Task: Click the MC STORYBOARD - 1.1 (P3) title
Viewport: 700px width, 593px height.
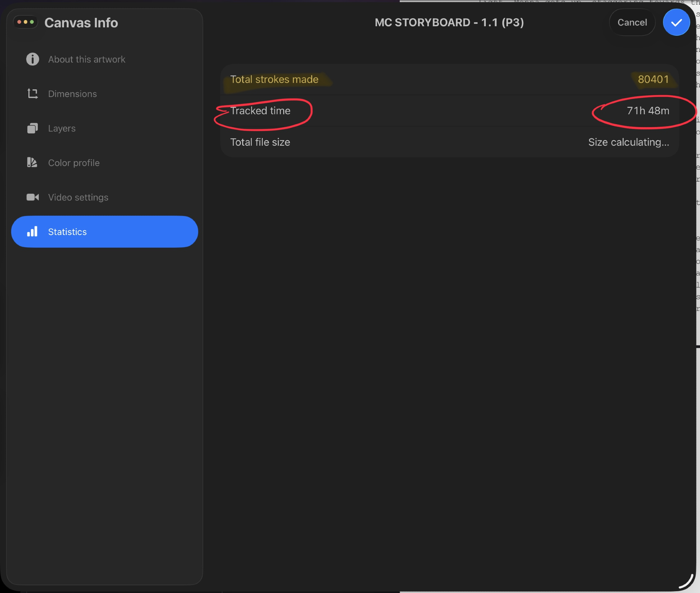Action: (x=449, y=23)
